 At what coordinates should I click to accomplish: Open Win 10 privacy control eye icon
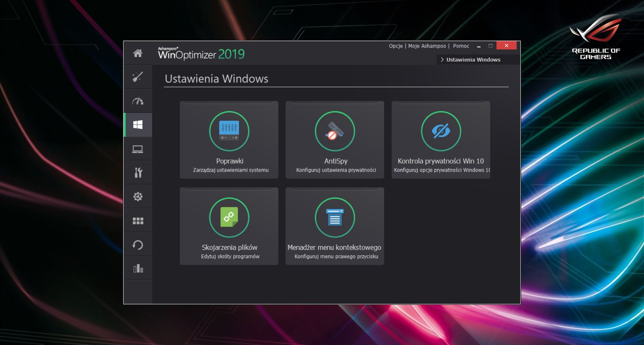tap(441, 131)
